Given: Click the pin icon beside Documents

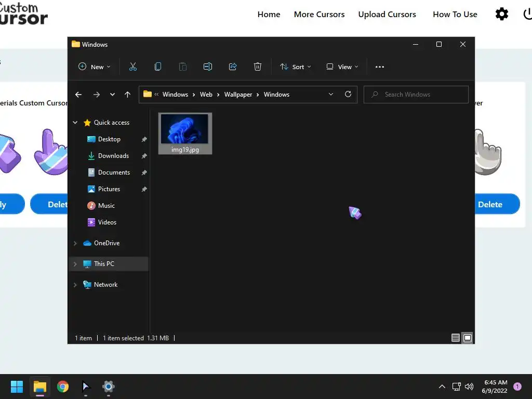Looking at the screenshot, I should [144, 172].
